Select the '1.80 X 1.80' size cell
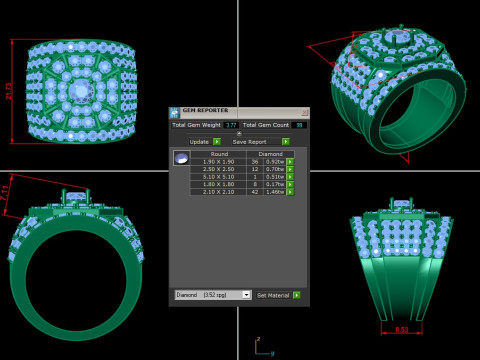The width and height of the screenshot is (480, 360). [218, 184]
